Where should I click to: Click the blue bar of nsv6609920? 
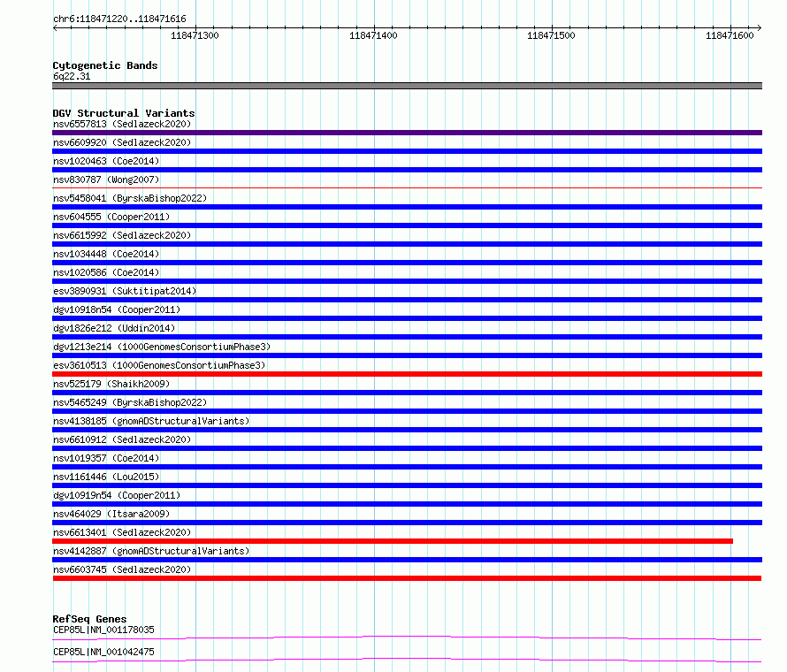click(x=407, y=151)
